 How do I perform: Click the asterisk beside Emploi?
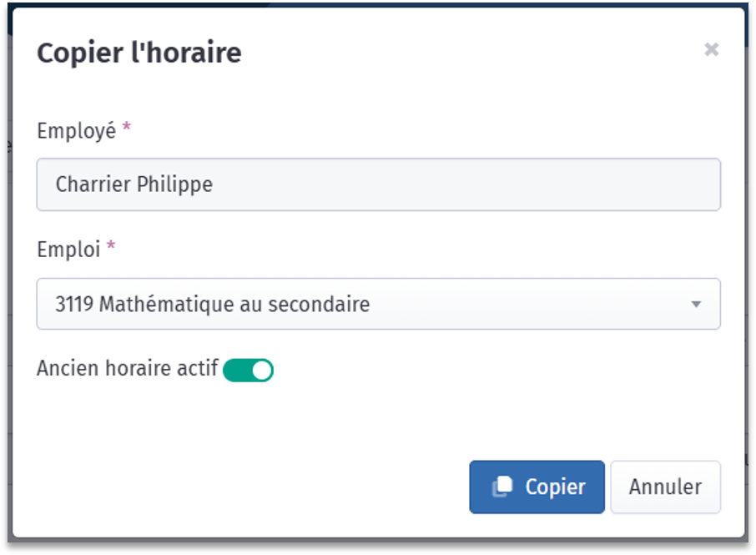111,245
